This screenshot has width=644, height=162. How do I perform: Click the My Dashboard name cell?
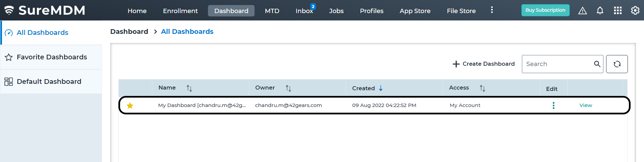(202, 105)
